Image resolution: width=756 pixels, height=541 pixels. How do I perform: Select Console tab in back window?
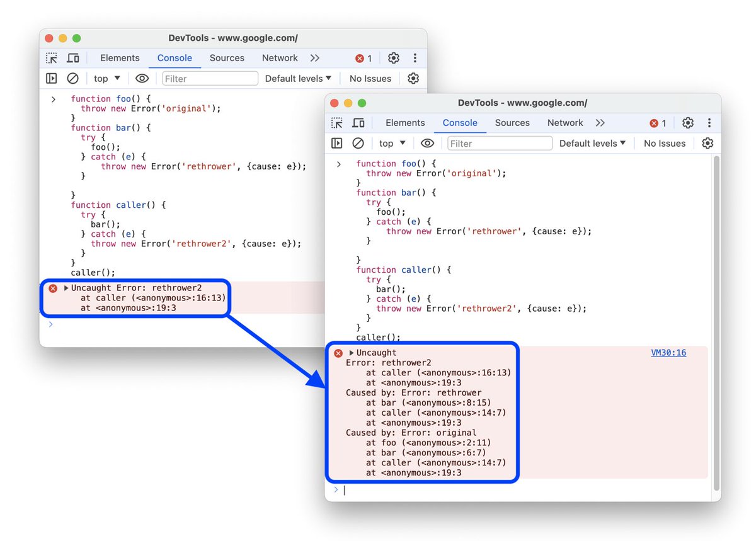tap(175, 58)
